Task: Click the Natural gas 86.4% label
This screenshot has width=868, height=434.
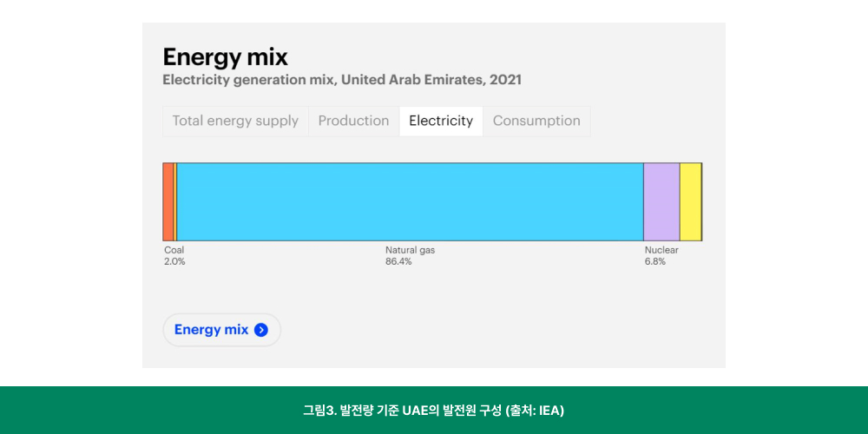Action: coord(411,256)
